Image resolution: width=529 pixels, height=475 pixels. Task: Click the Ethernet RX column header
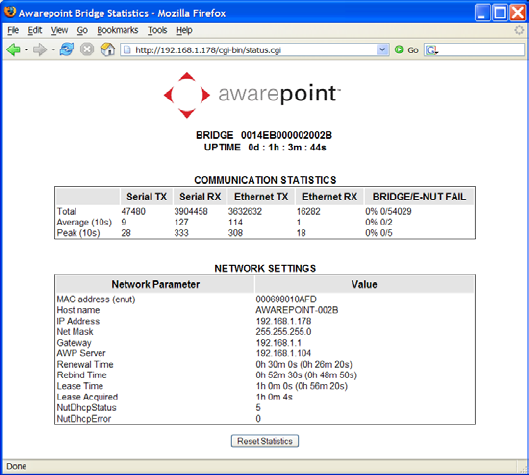(x=329, y=196)
